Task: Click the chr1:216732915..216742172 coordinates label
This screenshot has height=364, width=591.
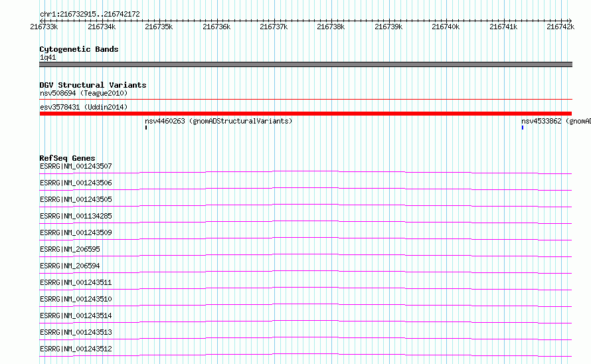Action: click(x=90, y=14)
